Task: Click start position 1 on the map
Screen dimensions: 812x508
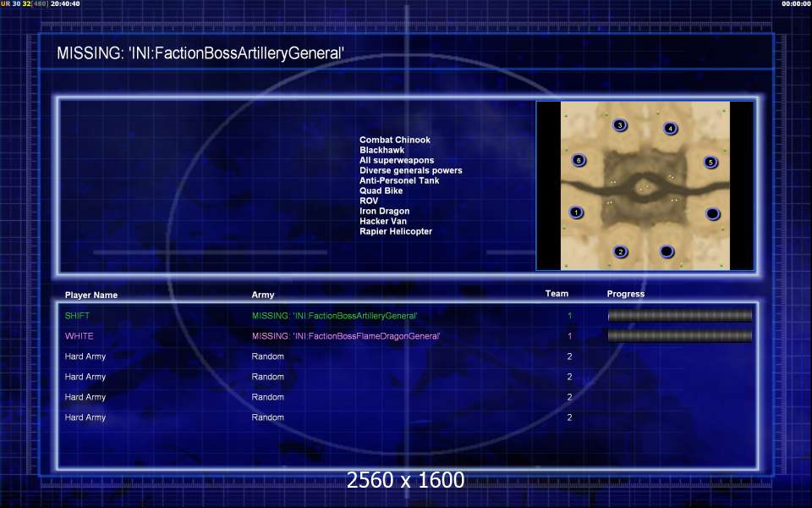Action: click(x=576, y=213)
